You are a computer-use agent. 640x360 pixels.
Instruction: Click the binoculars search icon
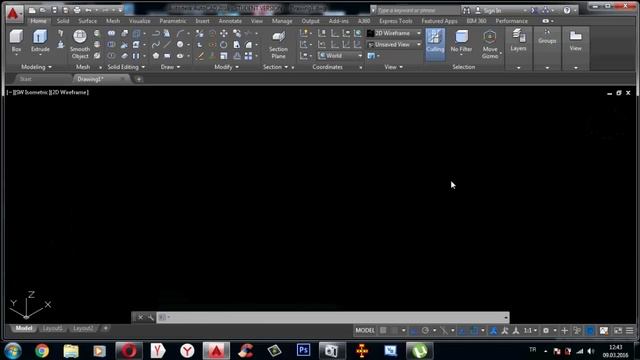pos(466,10)
